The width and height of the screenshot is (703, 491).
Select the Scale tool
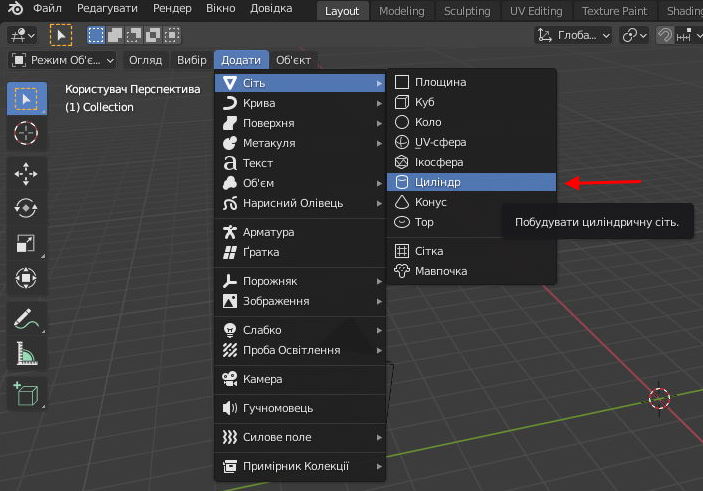(x=26, y=243)
